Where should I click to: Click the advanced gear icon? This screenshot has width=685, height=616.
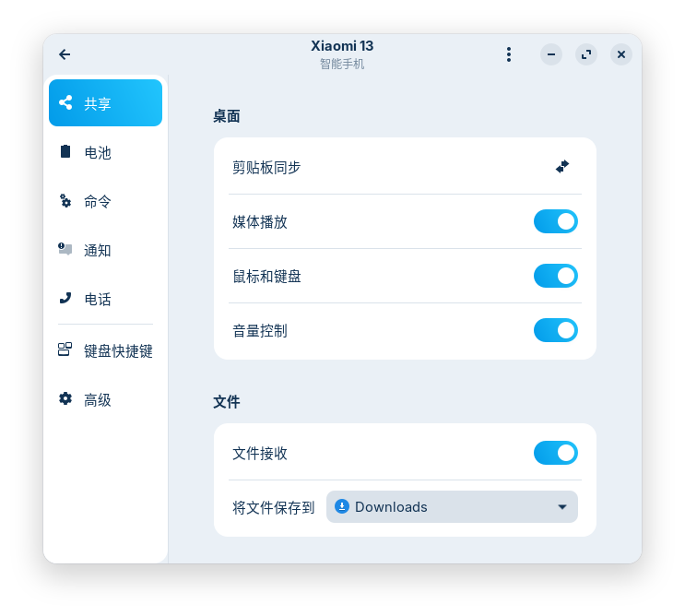click(x=65, y=398)
